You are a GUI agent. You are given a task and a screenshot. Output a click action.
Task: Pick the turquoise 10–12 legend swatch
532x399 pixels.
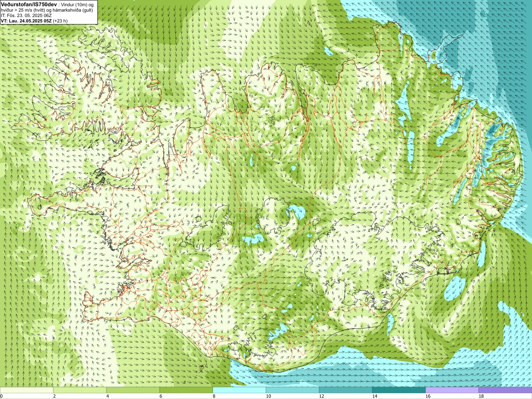293,390
